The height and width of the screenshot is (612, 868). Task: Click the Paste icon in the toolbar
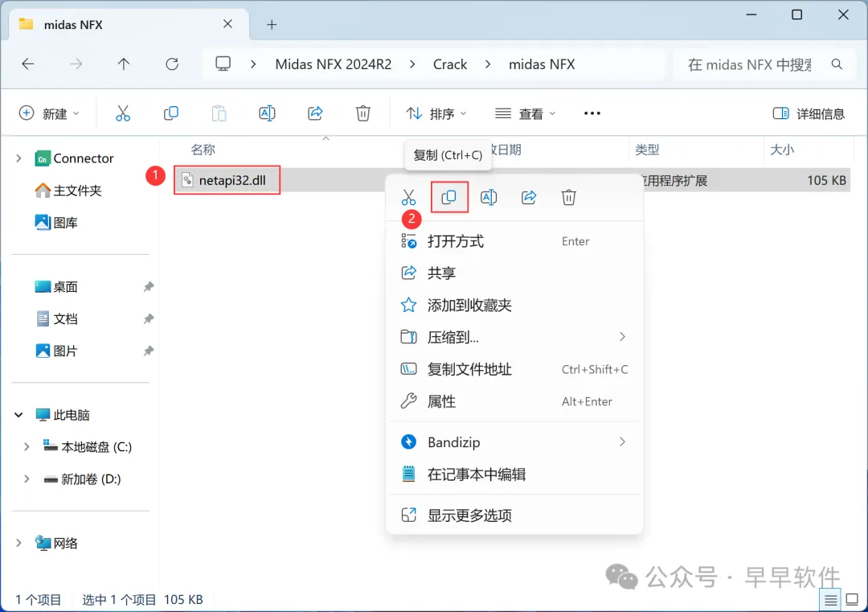(219, 113)
